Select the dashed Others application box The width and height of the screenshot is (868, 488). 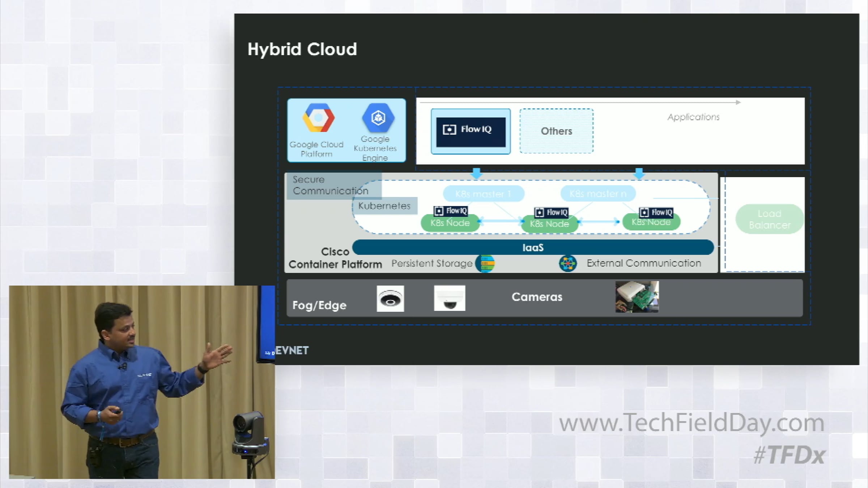[x=556, y=131]
